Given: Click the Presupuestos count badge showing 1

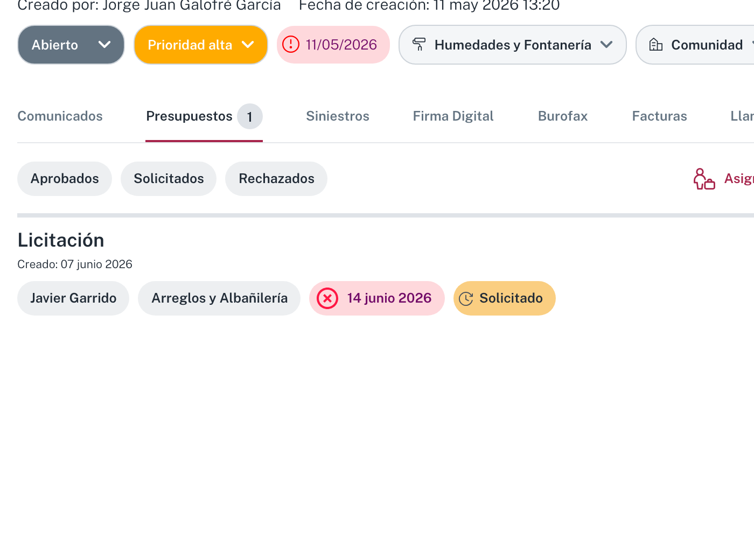Looking at the screenshot, I should (250, 116).
